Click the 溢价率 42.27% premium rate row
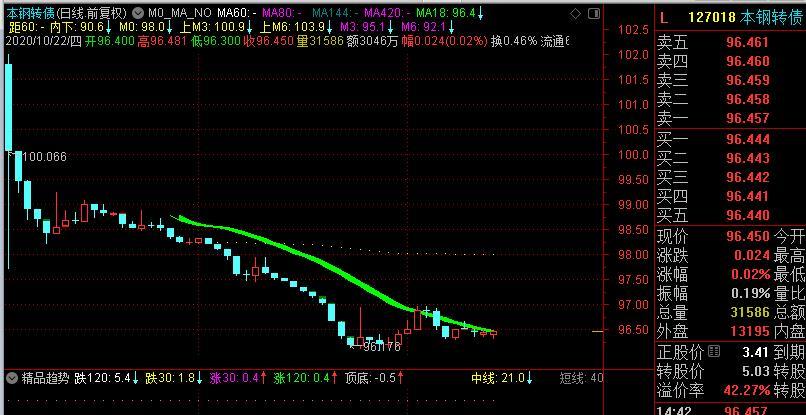Viewport: 806px width, 415px height. (730, 390)
